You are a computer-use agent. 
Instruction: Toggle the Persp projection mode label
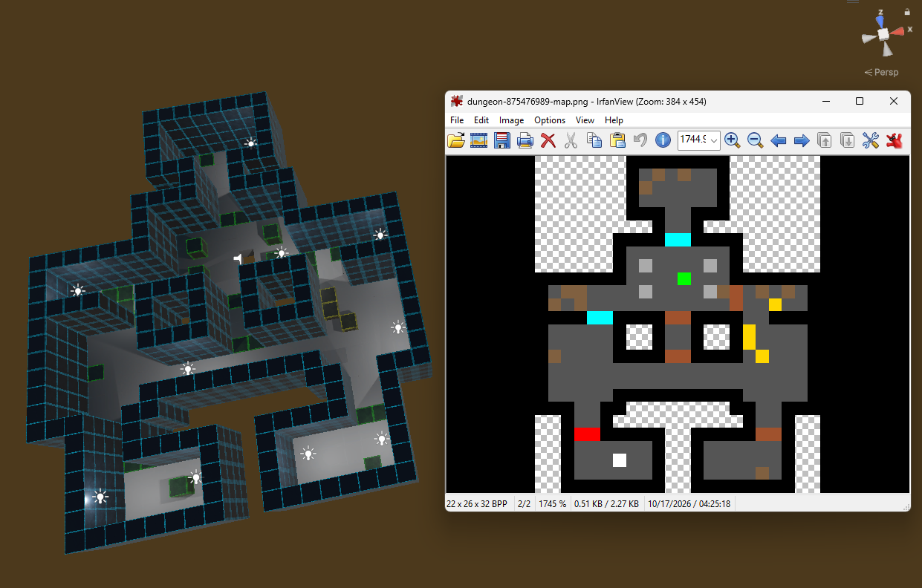click(881, 72)
